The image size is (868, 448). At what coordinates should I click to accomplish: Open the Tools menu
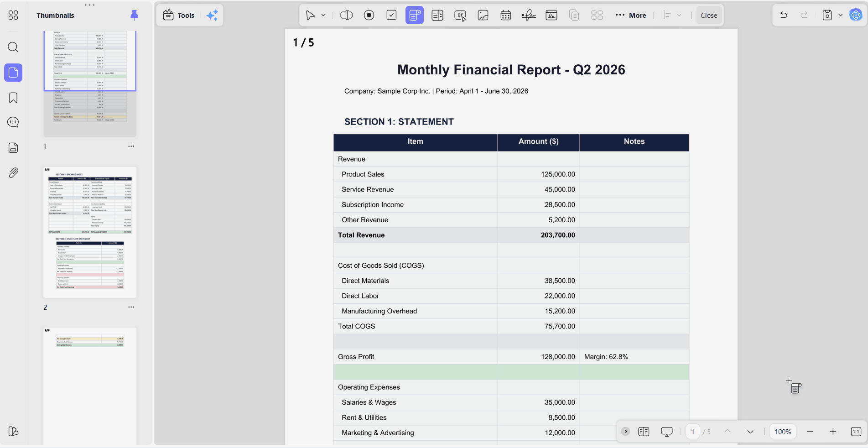point(179,16)
